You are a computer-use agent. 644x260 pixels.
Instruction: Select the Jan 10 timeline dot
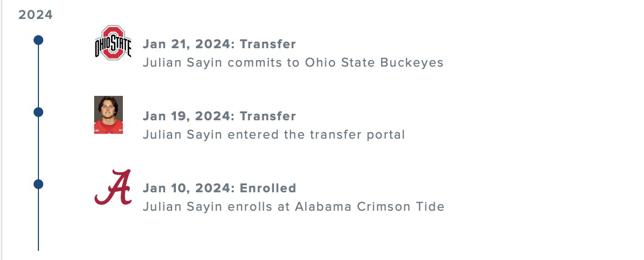click(38, 184)
